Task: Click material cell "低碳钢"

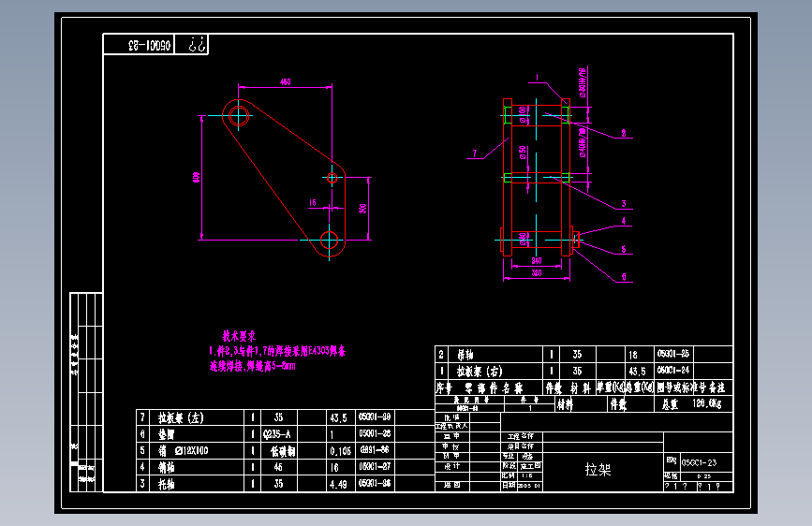Action: (283, 451)
